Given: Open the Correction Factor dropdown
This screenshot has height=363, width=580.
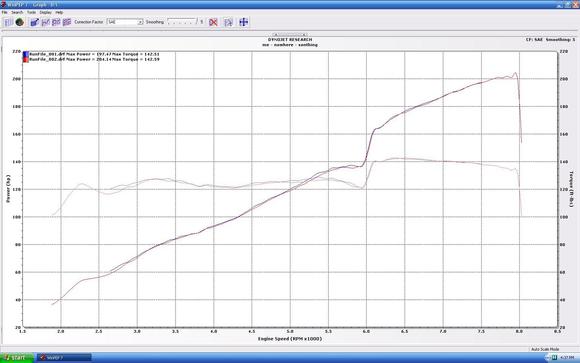Looking at the screenshot, I should 125,22.
